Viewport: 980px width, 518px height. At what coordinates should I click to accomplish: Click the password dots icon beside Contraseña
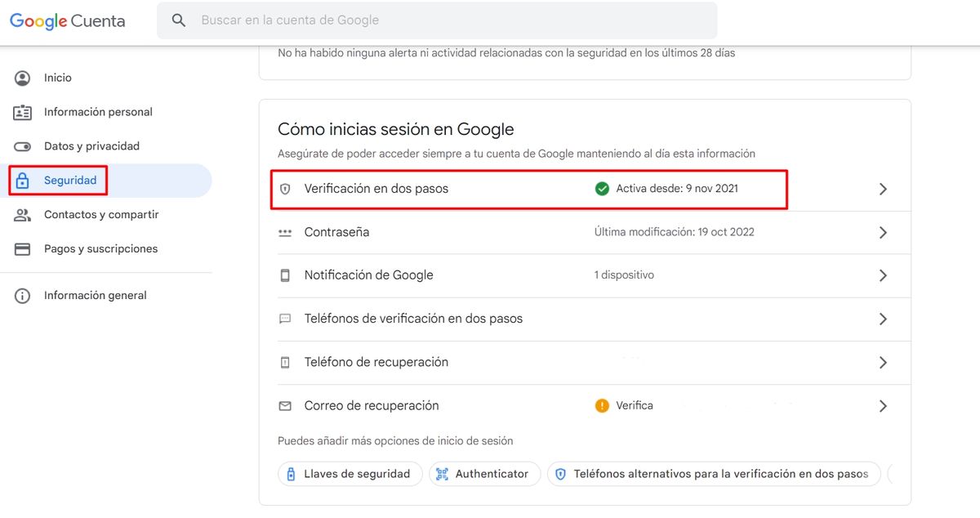click(x=285, y=232)
